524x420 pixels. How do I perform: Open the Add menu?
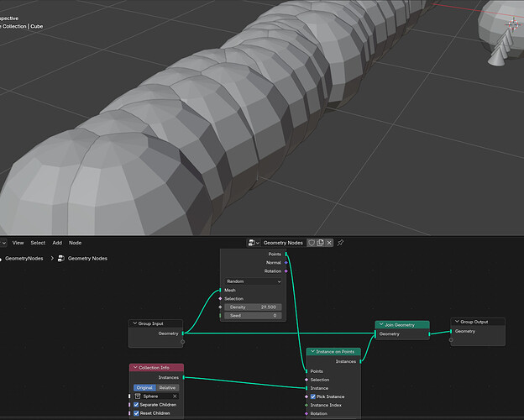tap(57, 243)
